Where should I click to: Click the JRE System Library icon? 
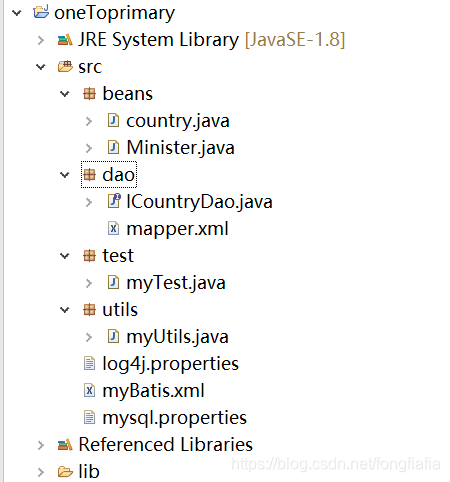[x=65, y=40]
